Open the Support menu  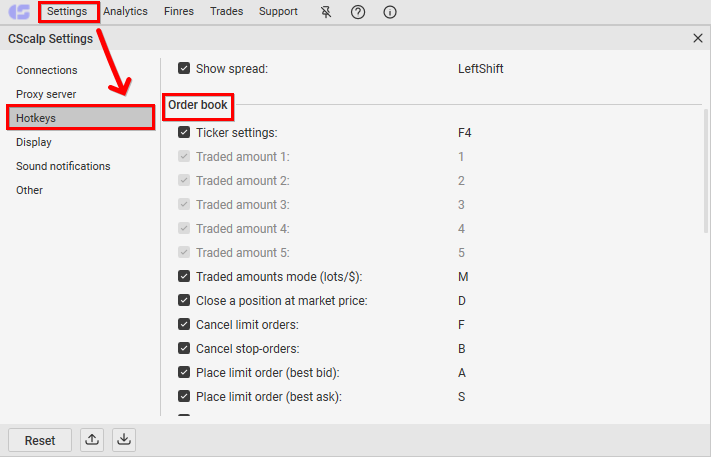point(278,11)
